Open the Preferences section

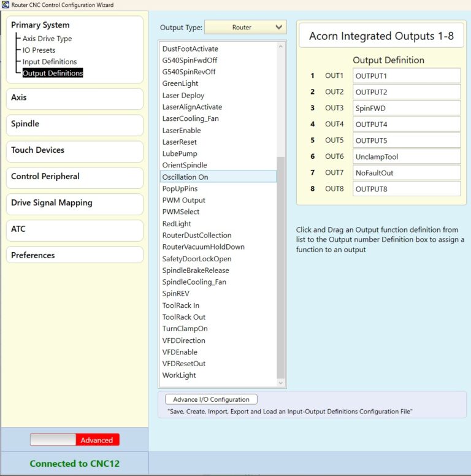pos(74,255)
